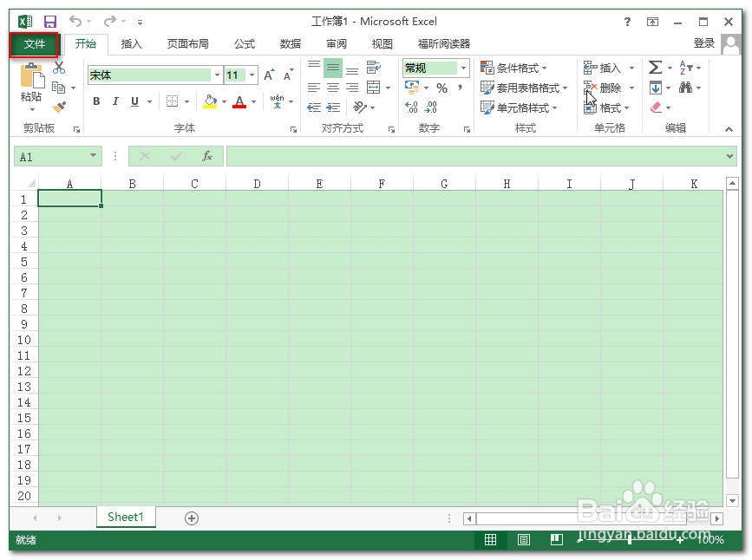752x560 pixels.
Task: Apply the Percent Style icon
Action: [441, 87]
